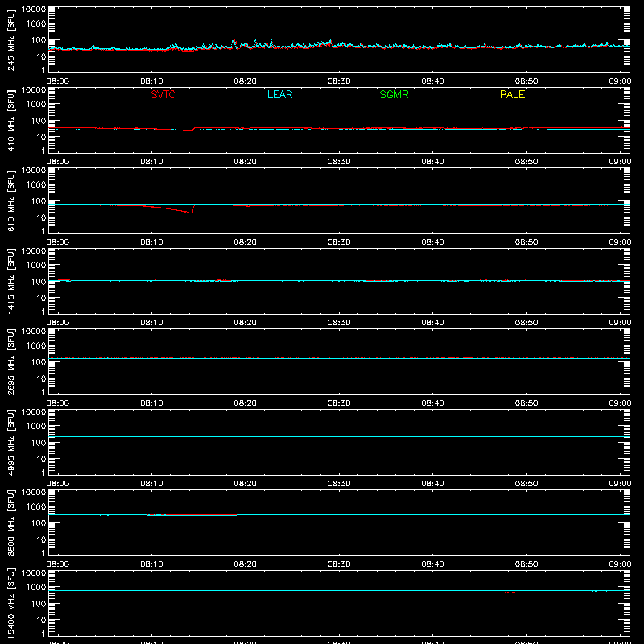
Task: Click the red dip minimum in the 610 MHz trace
Action: 191,213
